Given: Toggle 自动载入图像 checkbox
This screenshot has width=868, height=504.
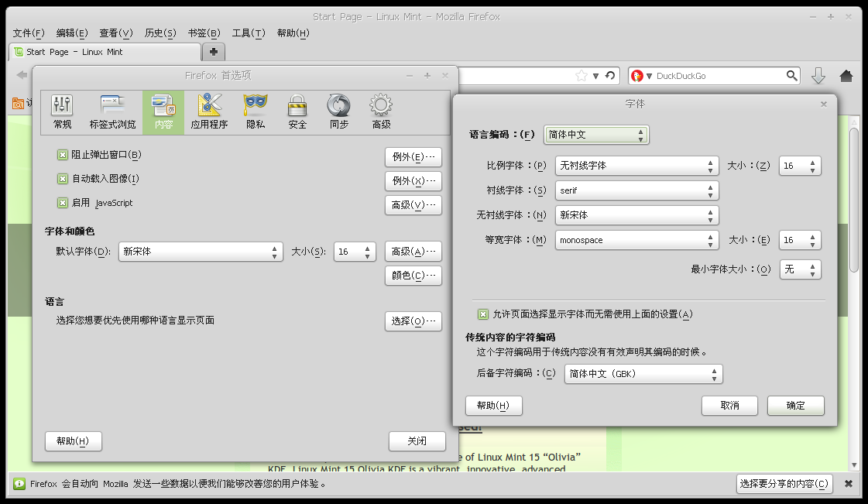Looking at the screenshot, I should coord(63,179).
